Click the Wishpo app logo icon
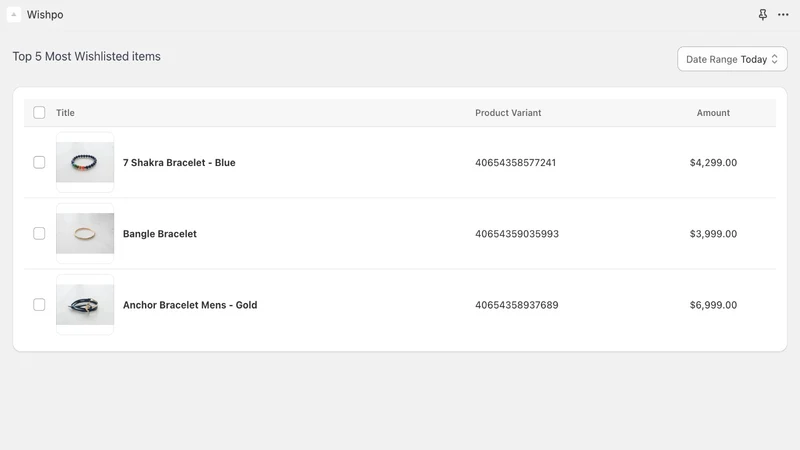The width and height of the screenshot is (800, 450). (x=14, y=15)
